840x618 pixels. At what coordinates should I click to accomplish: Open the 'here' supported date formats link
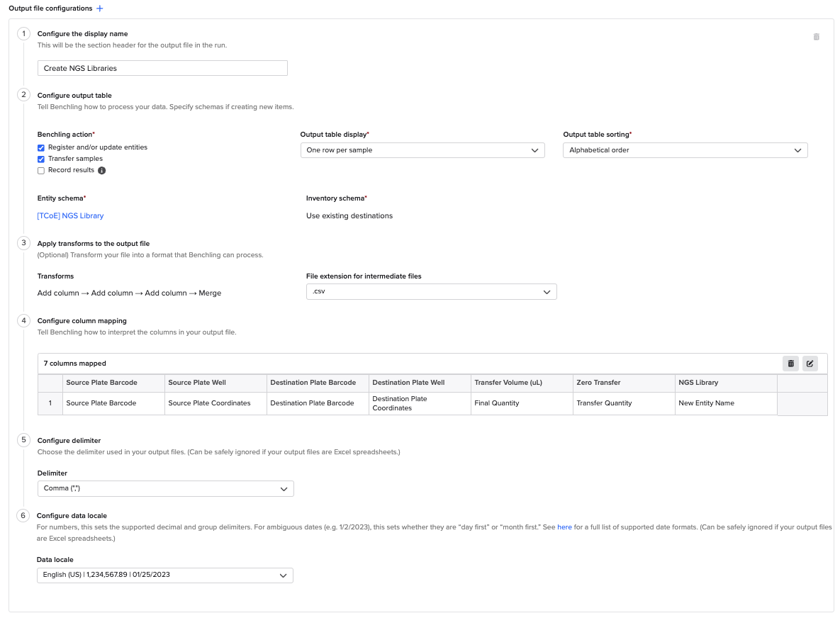[564, 527]
